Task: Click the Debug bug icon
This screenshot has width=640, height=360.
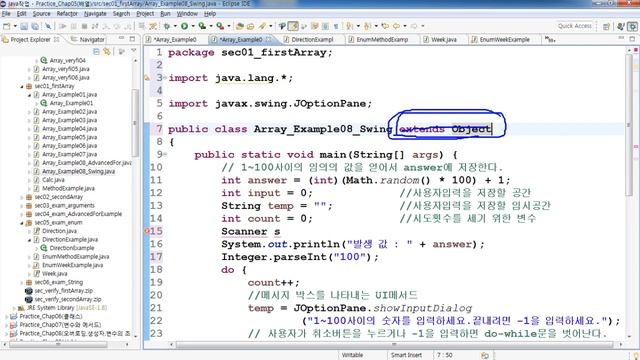Action: point(167,26)
